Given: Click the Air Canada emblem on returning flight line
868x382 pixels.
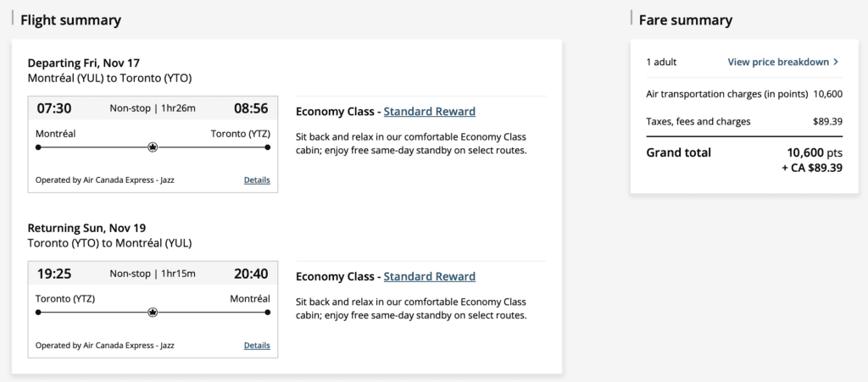Looking at the screenshot, I should coord(153,313).
